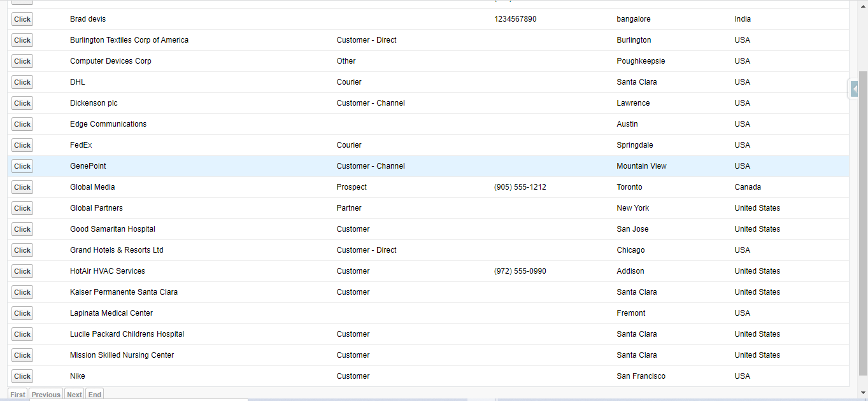Select the Dickenson plc account name

[94, 103]
